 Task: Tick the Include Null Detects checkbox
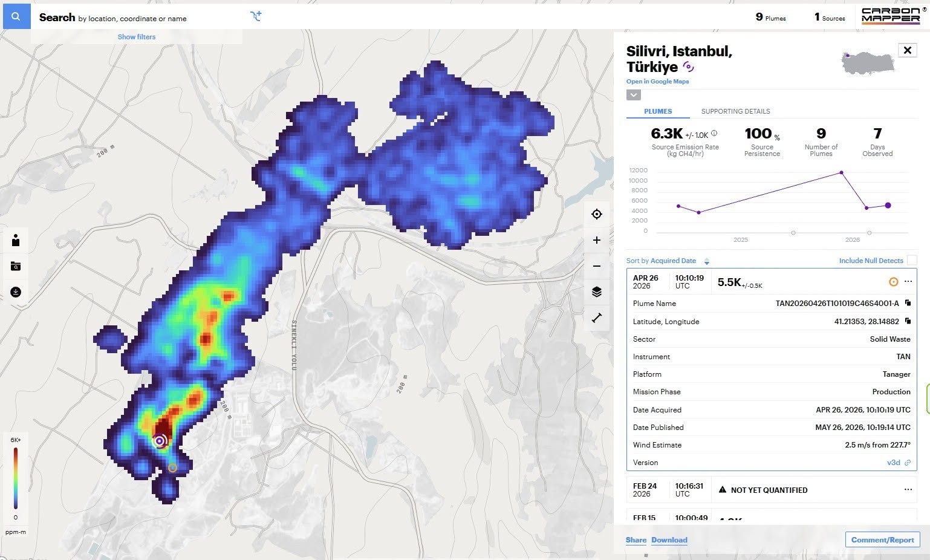pyautogui.click(x=912, y=260)
